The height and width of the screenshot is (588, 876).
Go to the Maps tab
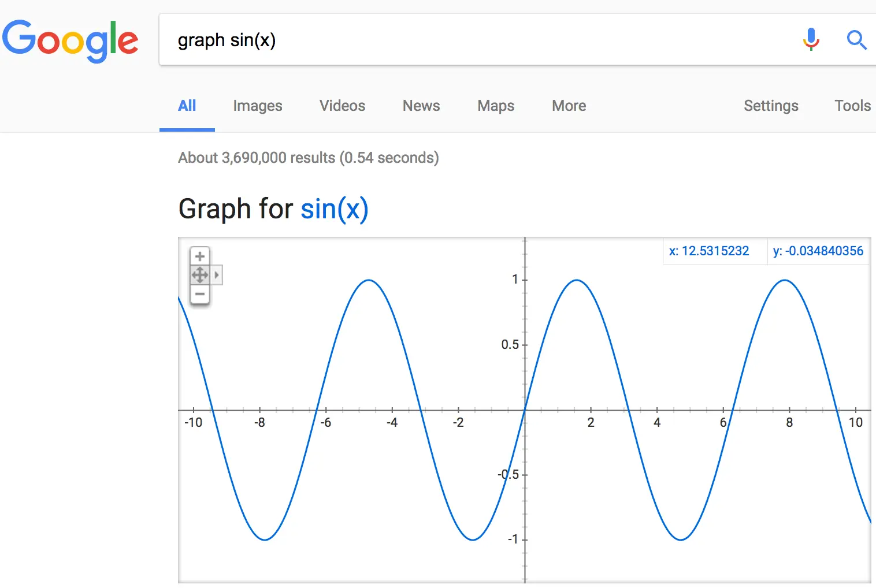[496, 106]
